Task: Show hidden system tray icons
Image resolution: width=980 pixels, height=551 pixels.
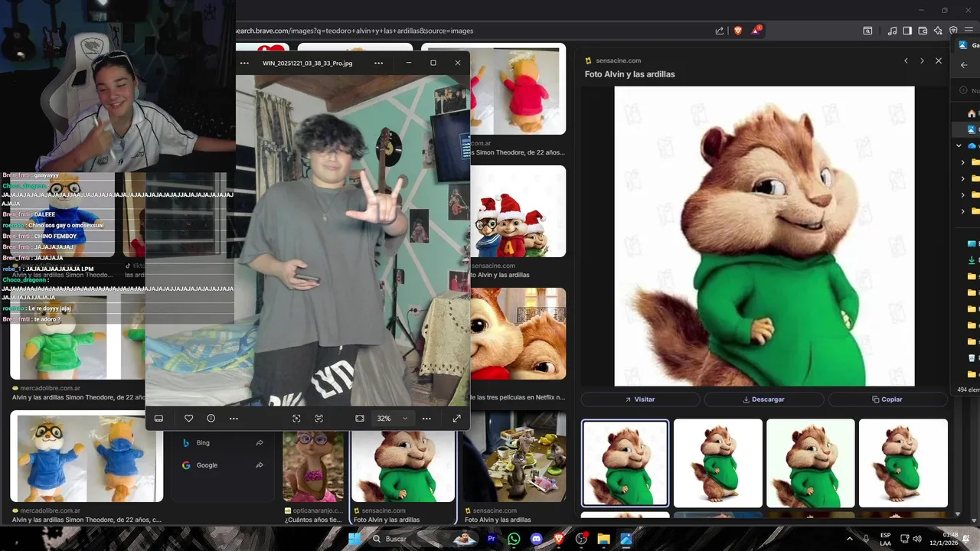Action: pos(849,539)
